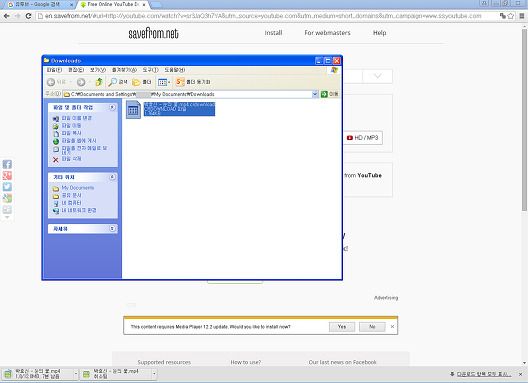Image resolution: width=530 pixels, height=383 pixels.
Task: Select the crdownload file icon in Downloads
Action: pos(133,110)
